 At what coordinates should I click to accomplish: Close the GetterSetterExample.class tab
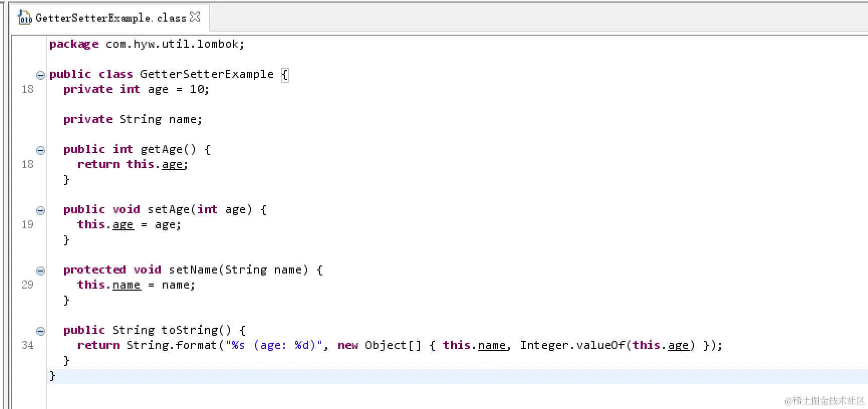(195, 17)
